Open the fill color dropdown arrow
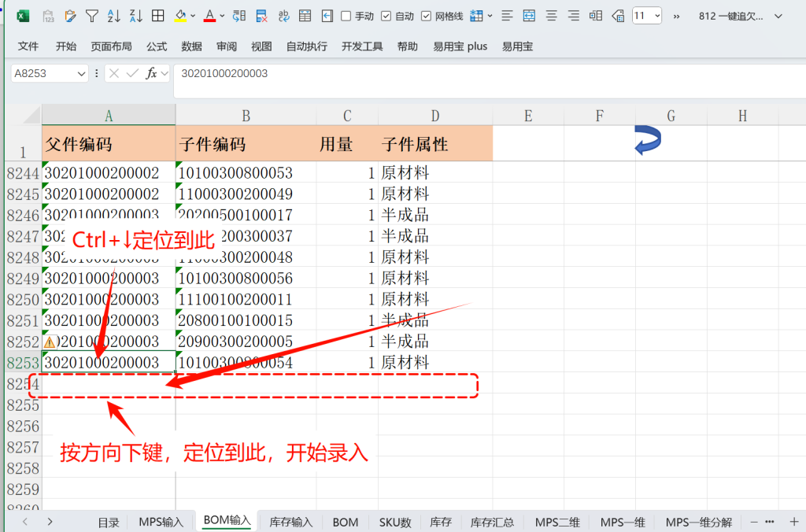Screen dimensions: 806x532 pos(193,17)
